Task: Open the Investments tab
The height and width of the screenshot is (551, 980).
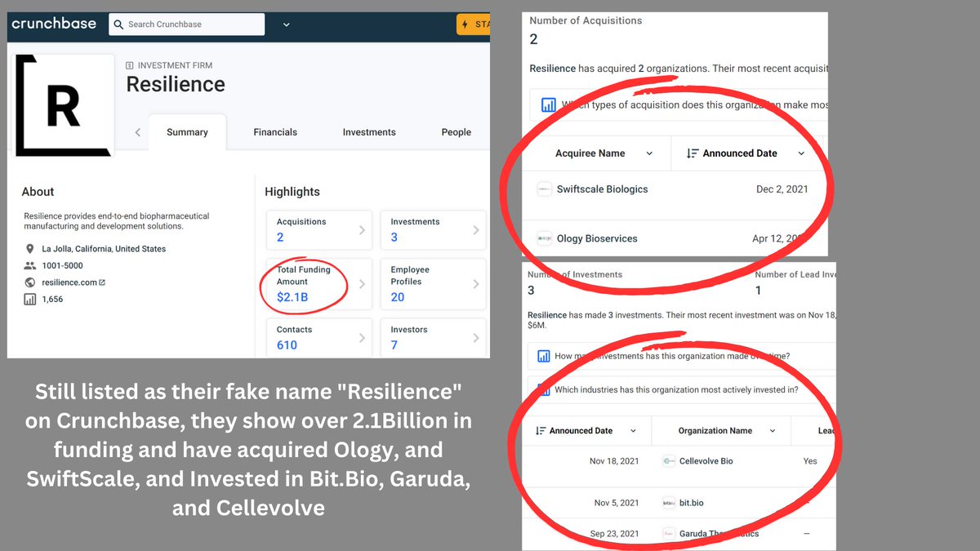Action: [369, 132]
